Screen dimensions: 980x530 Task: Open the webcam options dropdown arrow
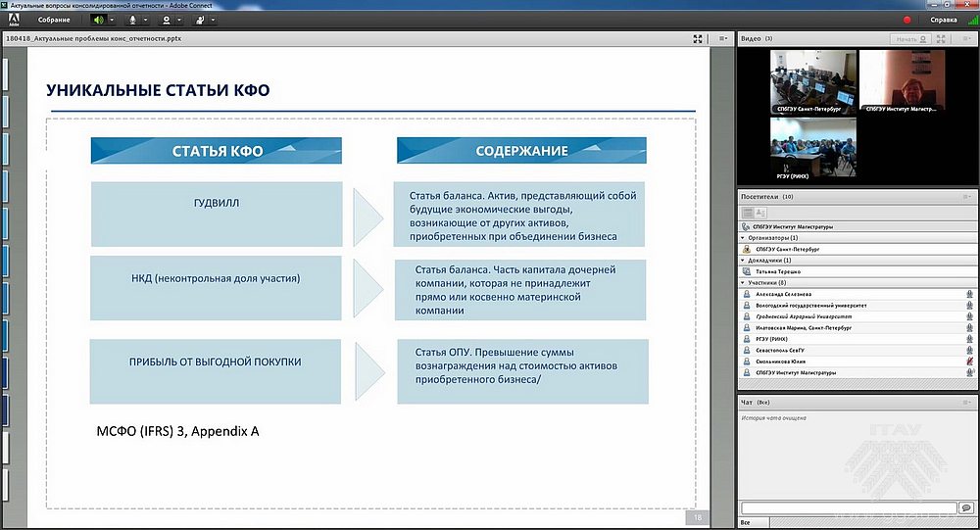point(179,20)
